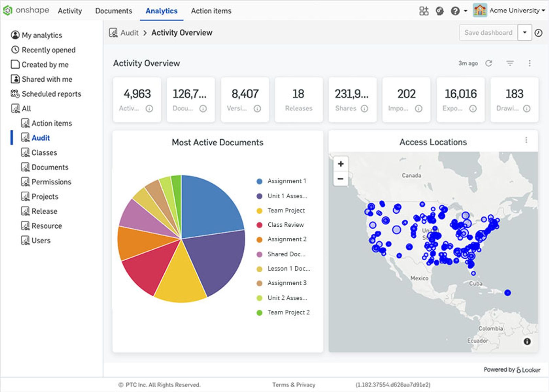This screenshot has height=392, width=549.
Task: Open the filter icon on Activity Overview
Action: (x=510, y=63)
